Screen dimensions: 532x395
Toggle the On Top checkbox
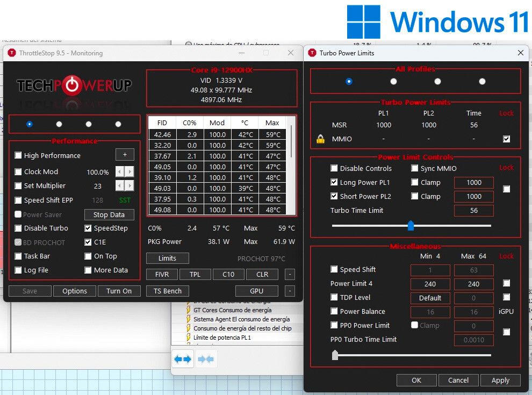point(88,256)
